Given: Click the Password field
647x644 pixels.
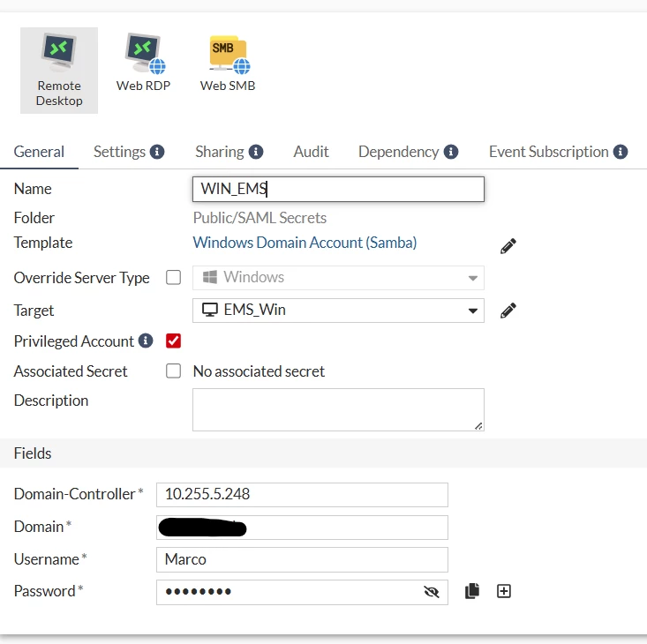Looking at the screenshot, I should point(302,593).
